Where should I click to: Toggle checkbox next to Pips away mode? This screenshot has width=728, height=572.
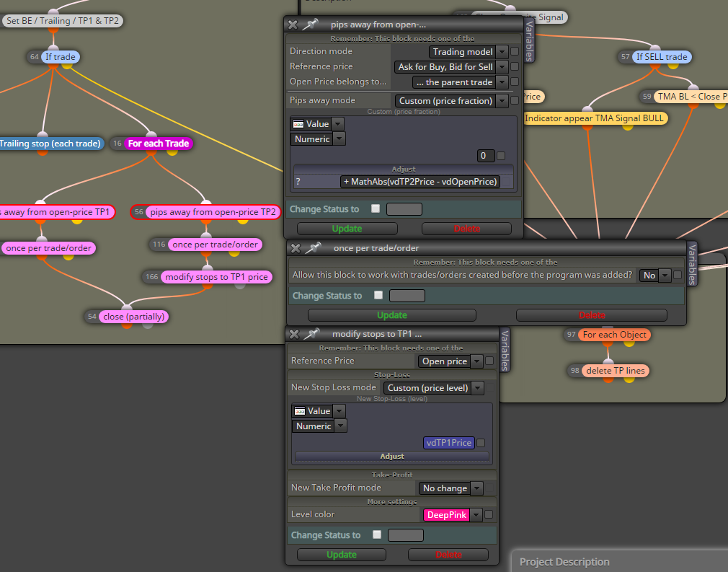(515, 100)
